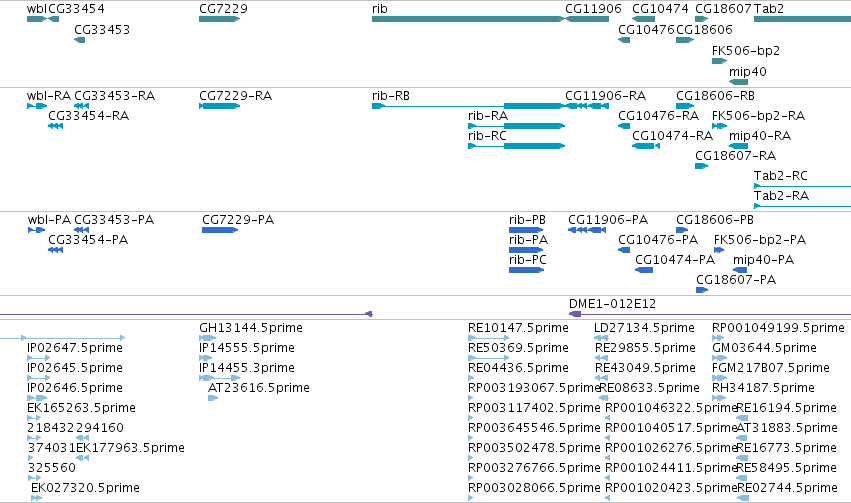Click the CG33453 gene label
The height and width of the screenshot is (503, 851).
(x=102, y=29)
